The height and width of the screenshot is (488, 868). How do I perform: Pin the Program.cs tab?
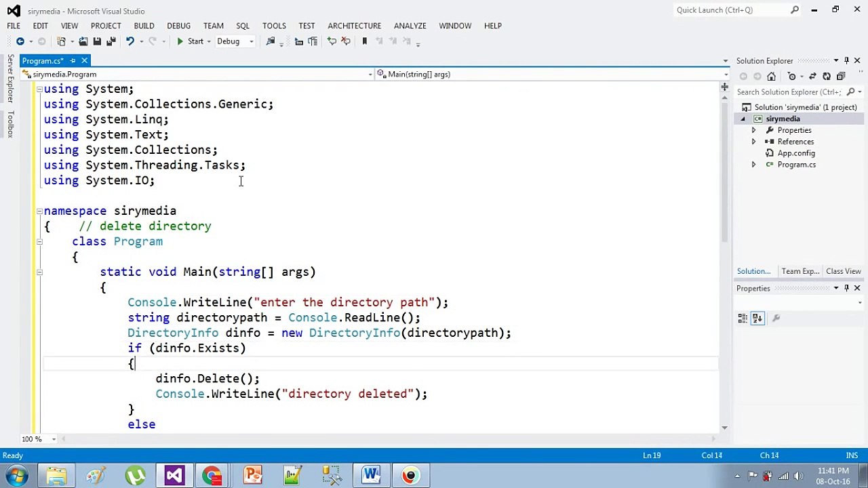pos(73,61)
